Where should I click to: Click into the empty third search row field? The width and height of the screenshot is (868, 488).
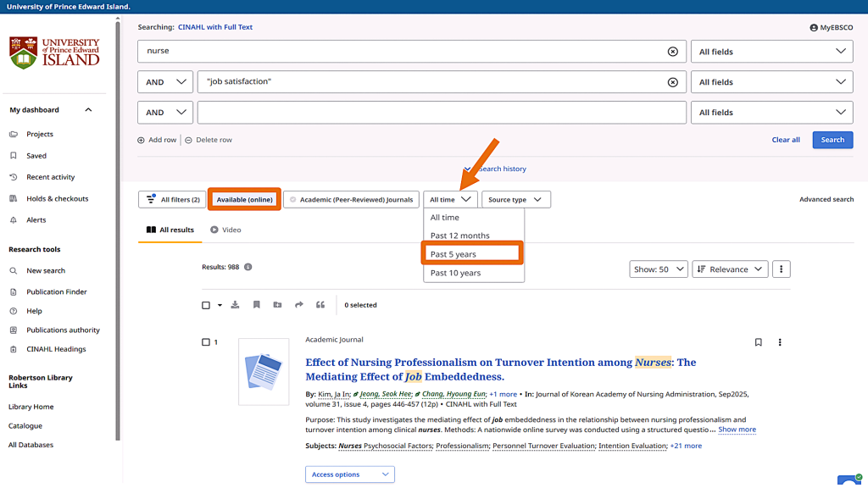(x=441, y=113)
